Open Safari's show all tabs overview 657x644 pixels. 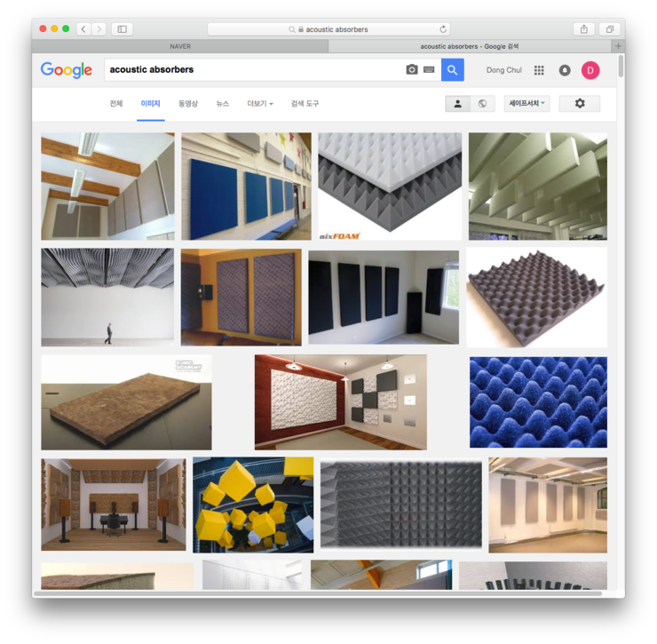point(609,29)
